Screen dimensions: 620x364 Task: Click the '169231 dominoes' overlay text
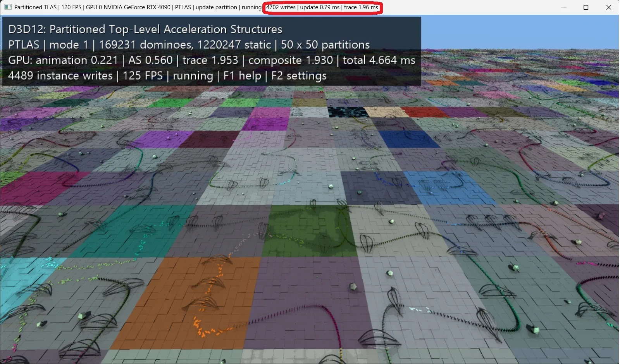146,45
